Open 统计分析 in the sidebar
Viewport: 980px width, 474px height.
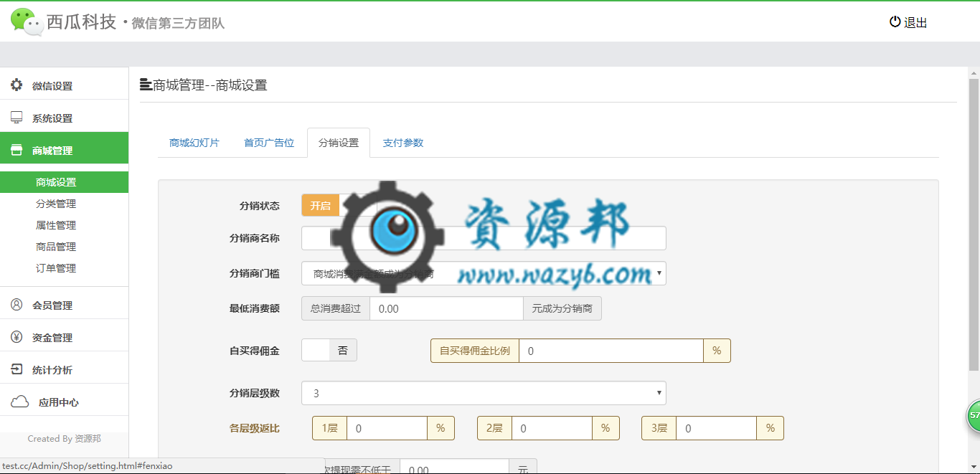point(65,369)
